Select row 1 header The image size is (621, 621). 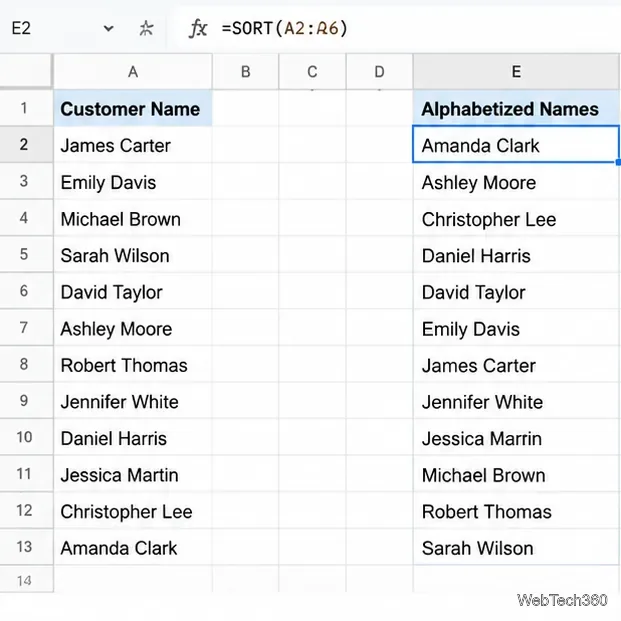(x=26, y=108)
